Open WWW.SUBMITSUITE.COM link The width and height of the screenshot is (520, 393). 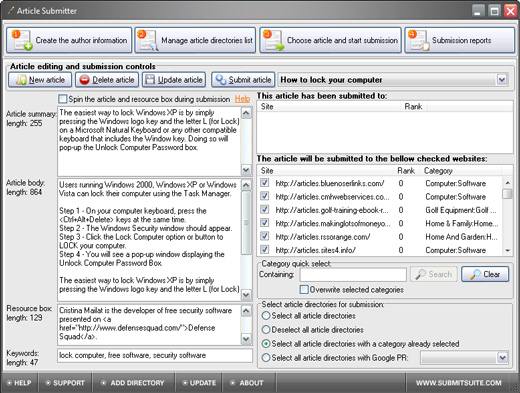pos(459,383)
